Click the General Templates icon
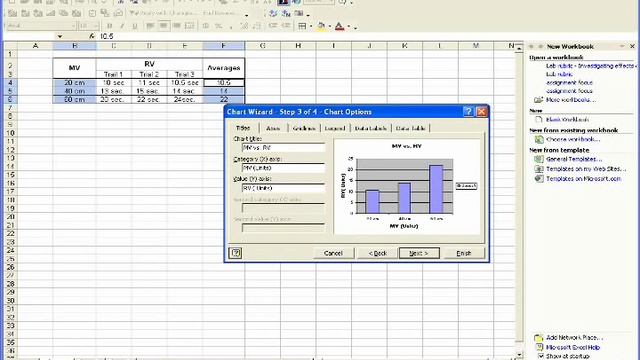Image resolution: width=640 pixels, height=360 pixels. (539, 159)
